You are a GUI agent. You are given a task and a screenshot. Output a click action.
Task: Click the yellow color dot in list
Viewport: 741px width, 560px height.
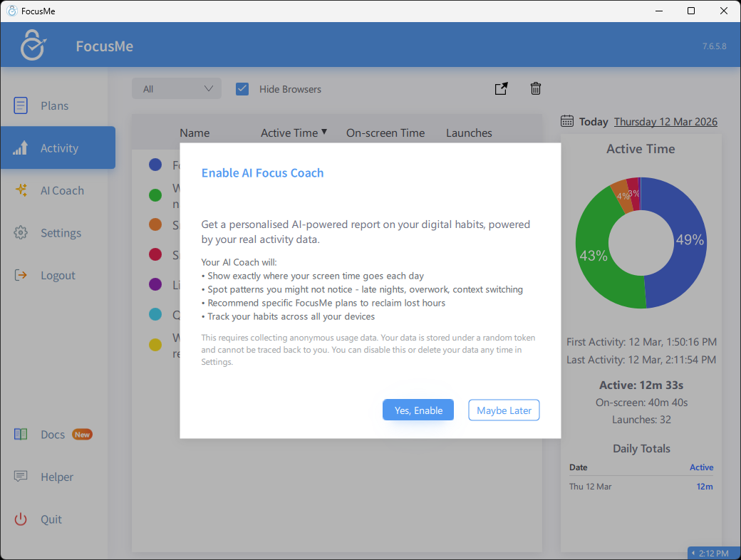pos(155,345)
